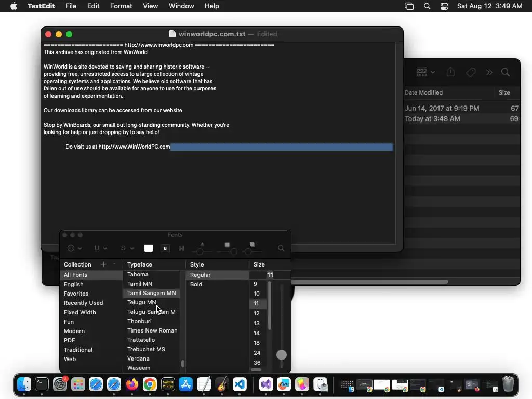Open GarageBand from the Dock
Viewport: 532px width, 399px height.
click(222, 384)
